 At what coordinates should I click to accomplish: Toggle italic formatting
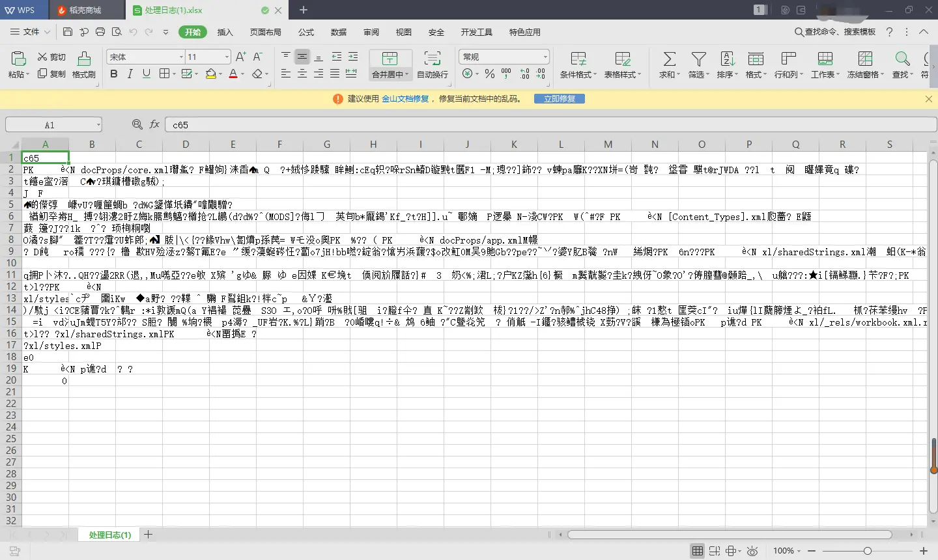pyautogui.click(x=130, y=74)
